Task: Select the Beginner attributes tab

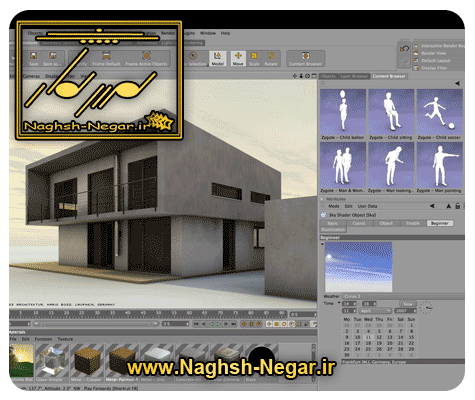Action: point(440,223)
